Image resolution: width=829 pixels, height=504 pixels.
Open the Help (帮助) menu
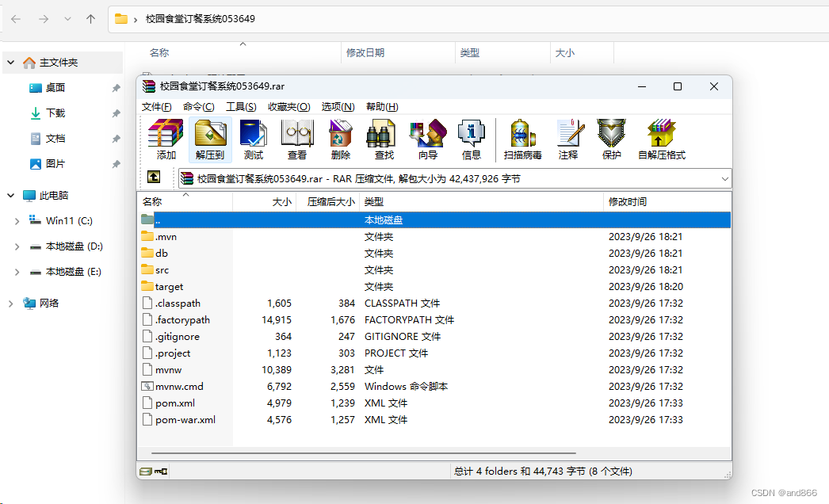coord(382,107)
